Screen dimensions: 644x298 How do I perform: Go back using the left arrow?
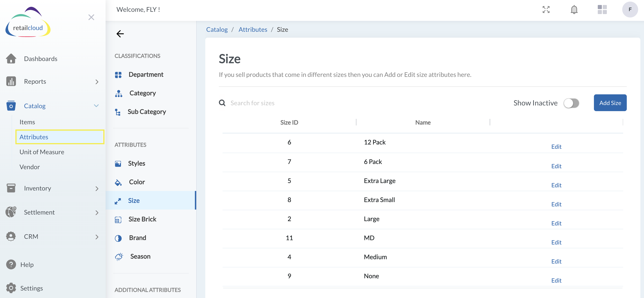[x=120, y=34]
